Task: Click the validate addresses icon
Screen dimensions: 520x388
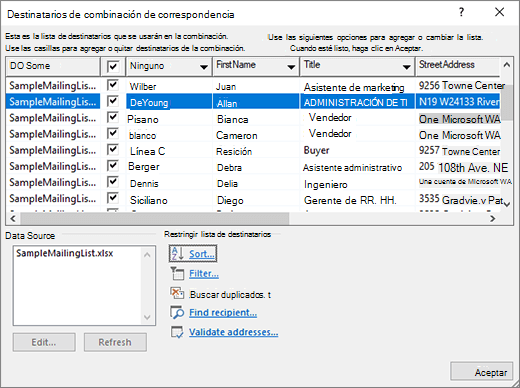Action: click(x=177, y=332)
